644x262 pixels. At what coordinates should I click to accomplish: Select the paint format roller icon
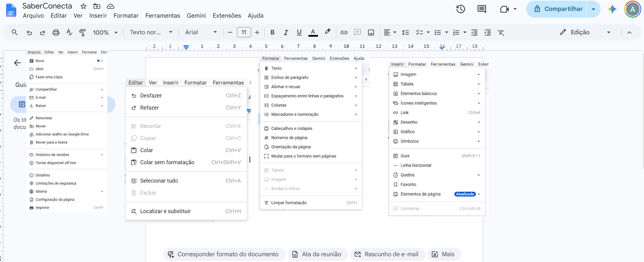coord(82,33)
